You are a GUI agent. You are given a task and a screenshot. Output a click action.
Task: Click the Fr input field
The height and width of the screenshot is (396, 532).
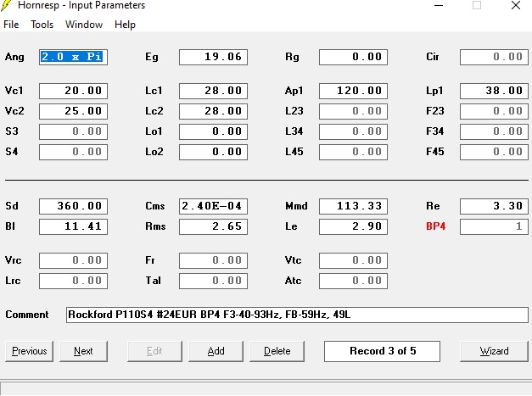(214, 260)
